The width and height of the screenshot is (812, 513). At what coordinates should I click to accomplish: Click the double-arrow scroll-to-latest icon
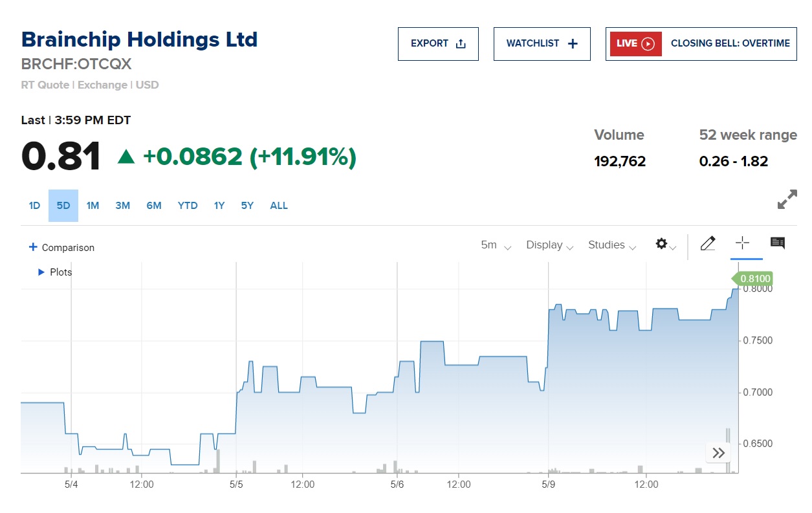718,453
